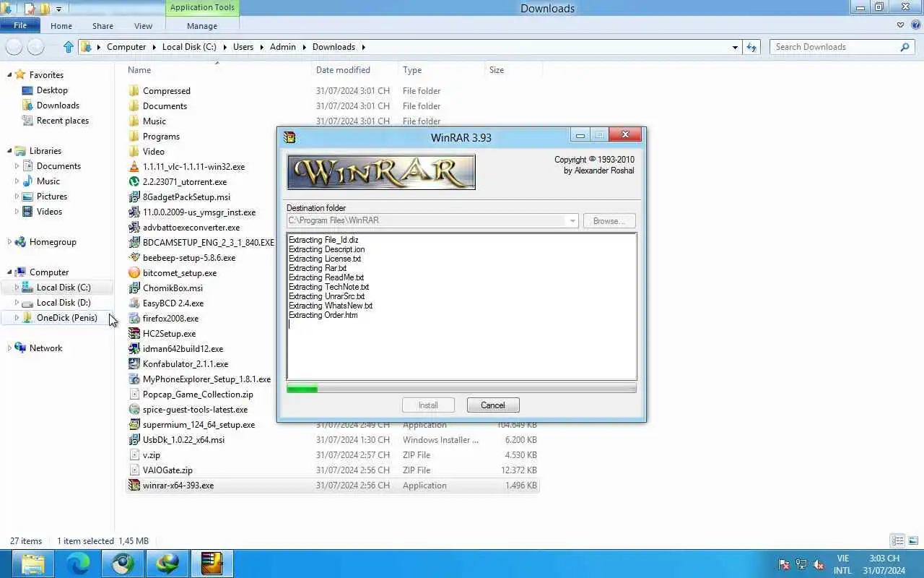Select the Compressed folder icon
This screenshot has height=578, width=924.
(x=134, y=91)
